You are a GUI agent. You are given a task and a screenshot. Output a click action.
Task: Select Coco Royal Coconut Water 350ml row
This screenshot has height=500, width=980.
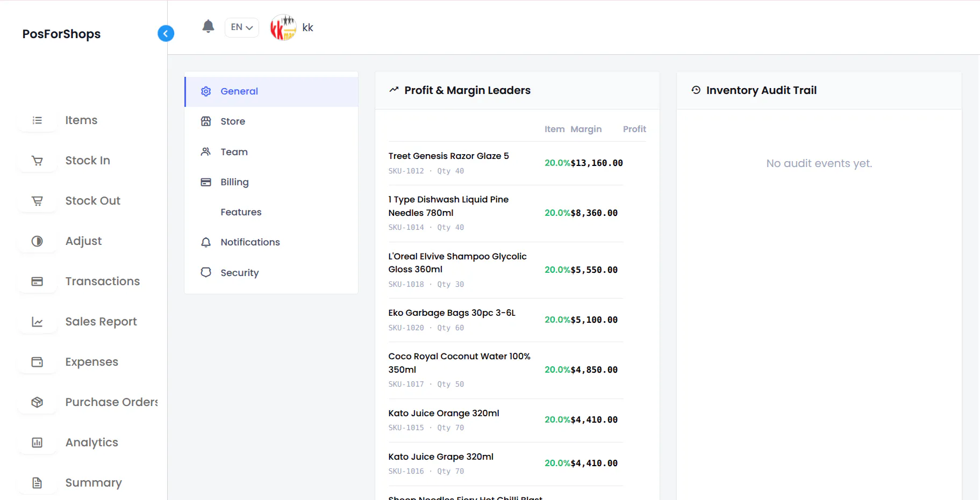pos(506,370)
